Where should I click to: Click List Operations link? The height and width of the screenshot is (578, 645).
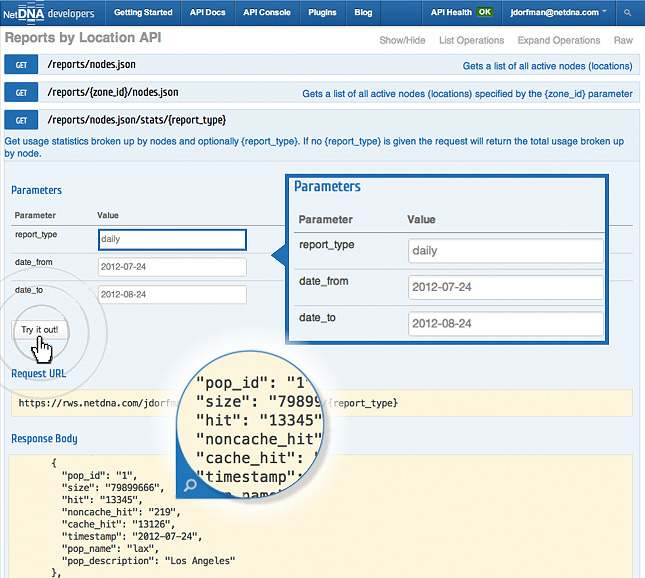point(471,40)
